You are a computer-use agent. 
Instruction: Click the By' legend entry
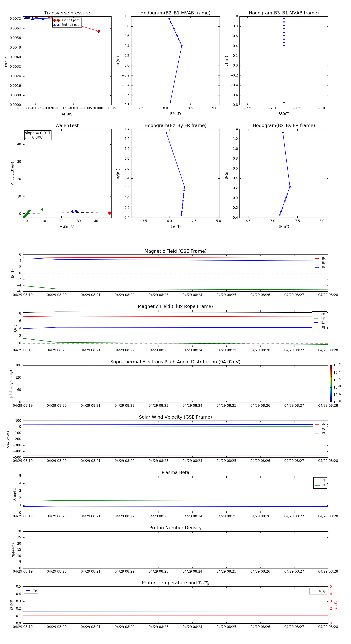[320, 318]
